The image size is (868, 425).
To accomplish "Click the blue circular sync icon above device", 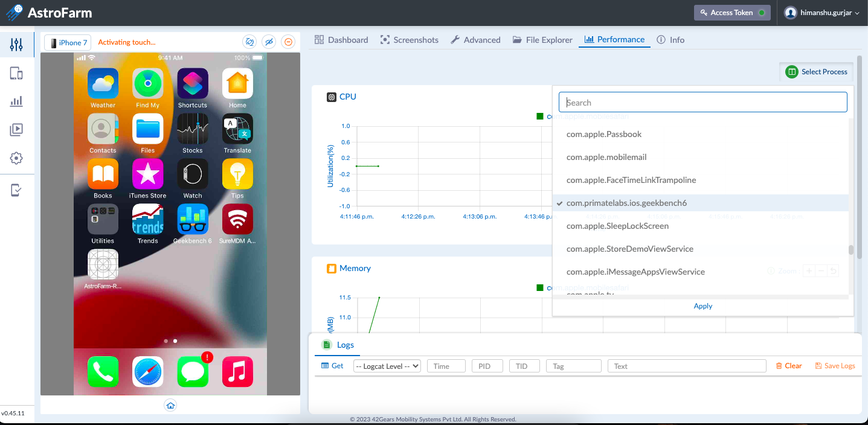I will pos(249,42).
